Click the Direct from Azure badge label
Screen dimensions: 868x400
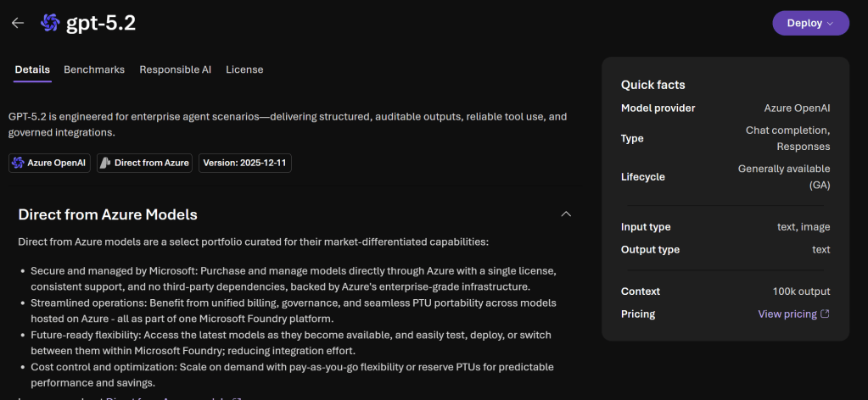152,163
